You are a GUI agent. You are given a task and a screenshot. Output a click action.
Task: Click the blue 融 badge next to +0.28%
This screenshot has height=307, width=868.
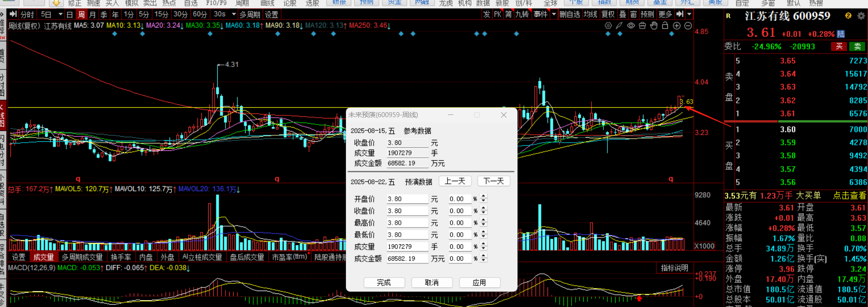coord(841,34)
